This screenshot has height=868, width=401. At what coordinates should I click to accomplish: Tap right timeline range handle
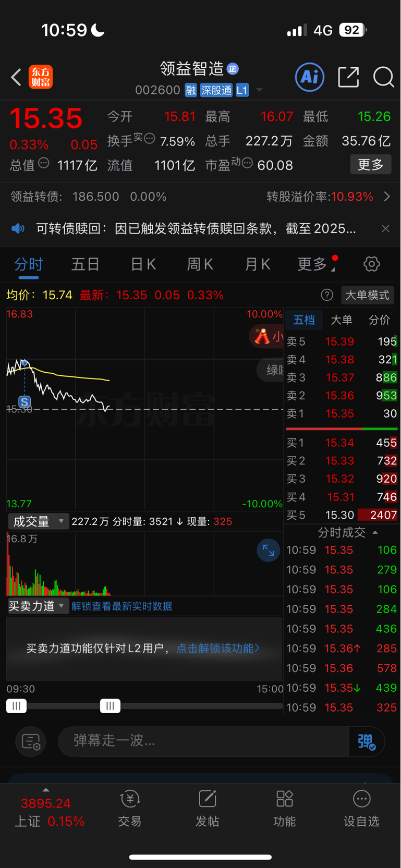coord(110,706)
